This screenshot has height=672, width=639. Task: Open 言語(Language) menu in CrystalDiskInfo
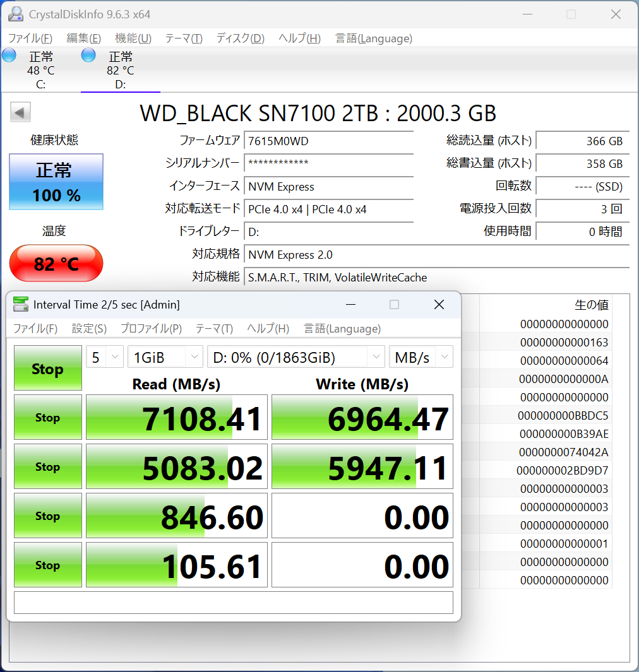pyautogui.click(x=374, y=38)
